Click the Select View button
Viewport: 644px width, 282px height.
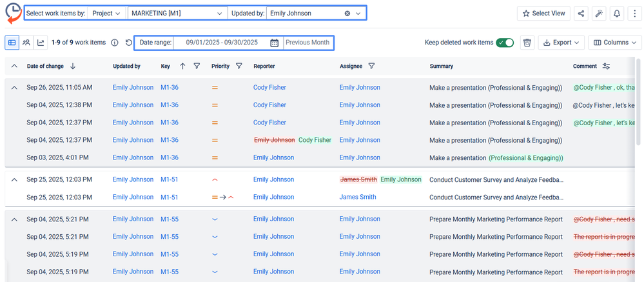point(543,13)
